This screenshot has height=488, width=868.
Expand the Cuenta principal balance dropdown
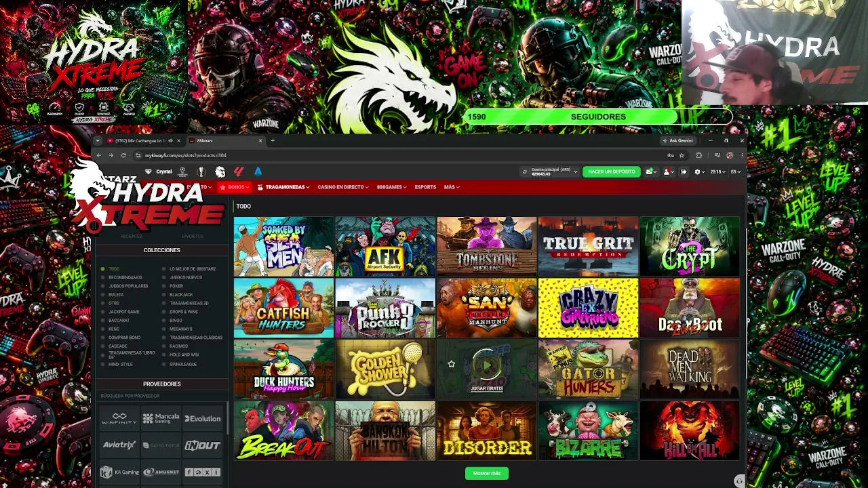tap(575, 171)
